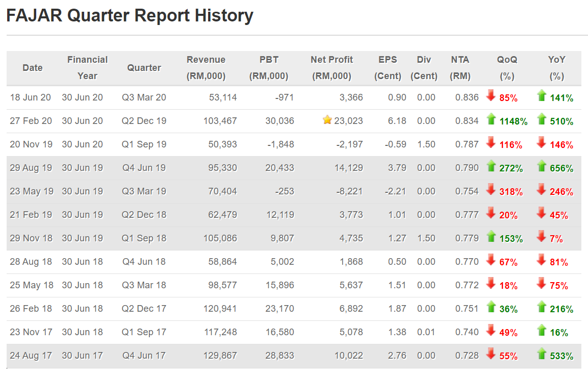Click red YoY down arrow next to 75%

[x=542, y=283]
